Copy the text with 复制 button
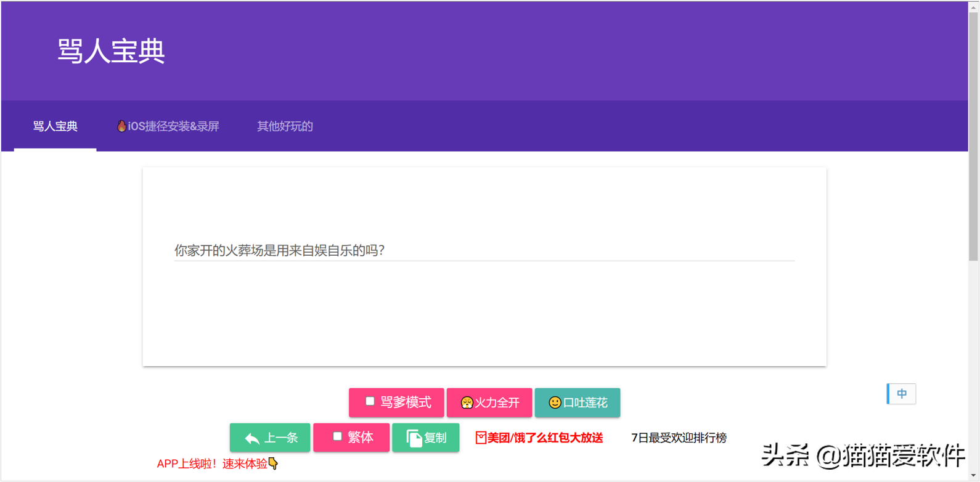The height and width of the screenshot is (482, 980). (426, 438)
